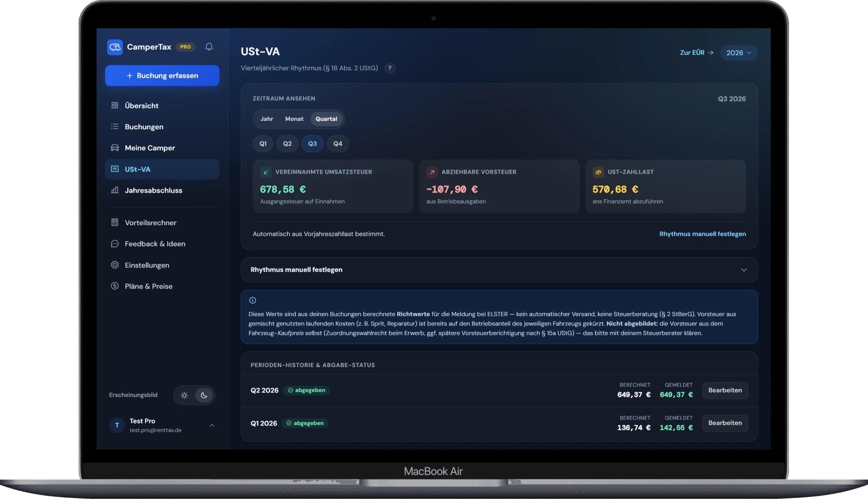Switch to dark appearance mode
868x499 pixels.
pos(204,395)
